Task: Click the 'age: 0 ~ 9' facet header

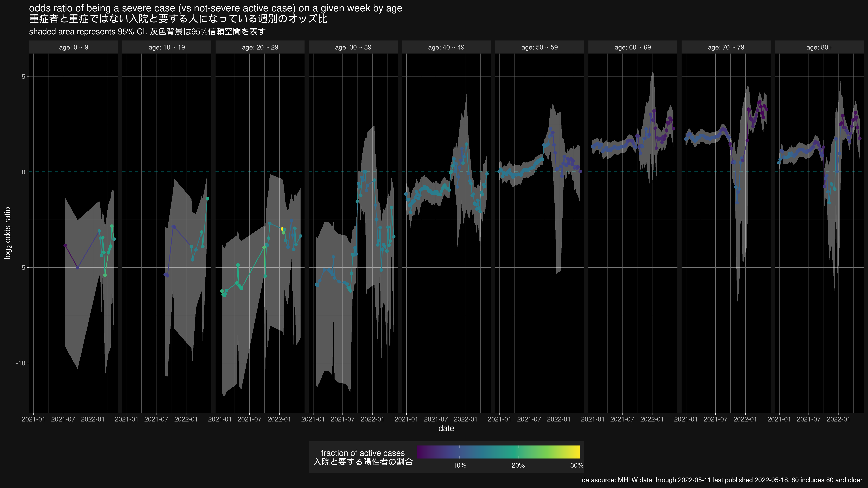Action: (73, 47)
